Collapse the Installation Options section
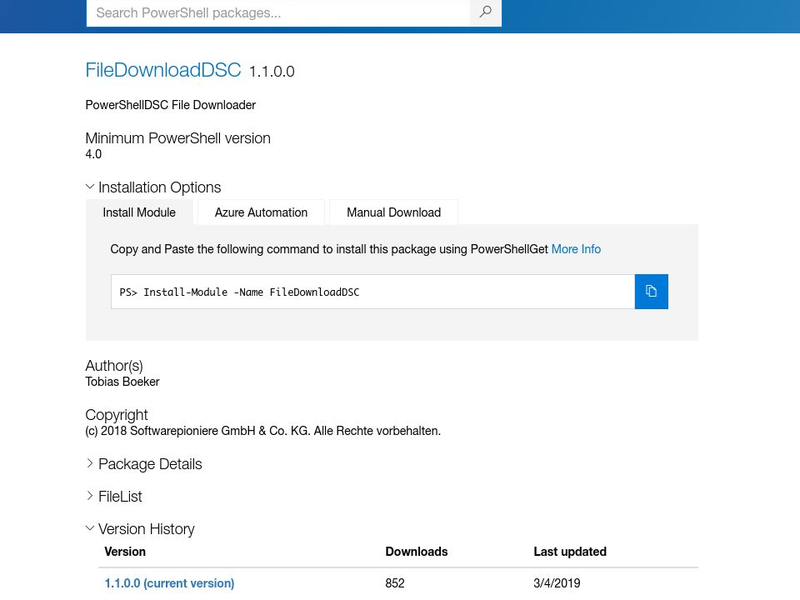800x600 pixels. point(153,187)
